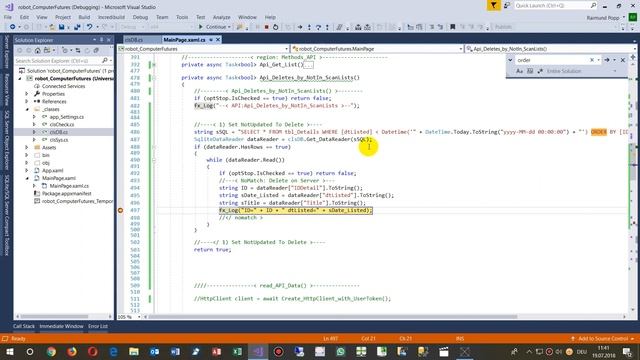Toggle the breakpoint on line 497
Viewport: 640px width, 360px height.
tap(120, 210)
